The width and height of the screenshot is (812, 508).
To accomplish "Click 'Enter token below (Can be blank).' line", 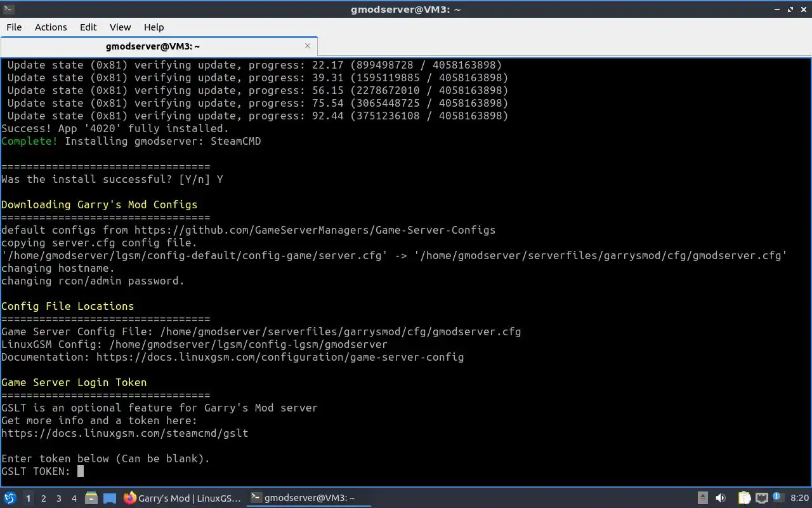I will point(105,458).
